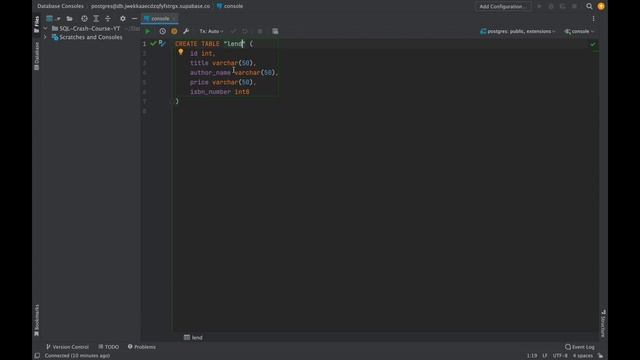640x360 pixels.
Task: Open the Files tool window tab
Action: pos(37,24)
